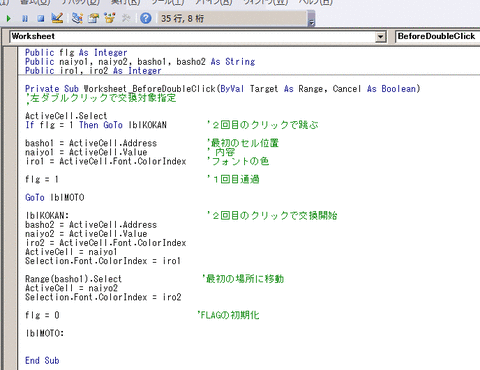Run the macro with the green play icon
This screenshot has height=370, width=480.
tap(9, 18)
